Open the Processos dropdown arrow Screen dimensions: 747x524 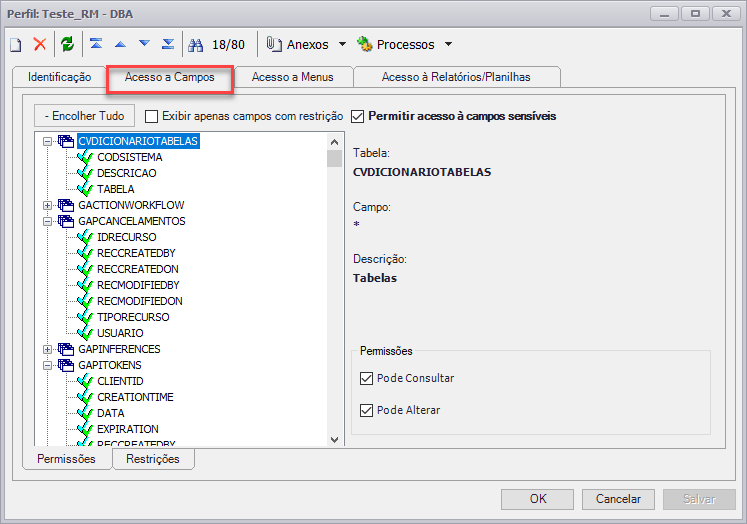pyautogui.click(x=448, y=44)
